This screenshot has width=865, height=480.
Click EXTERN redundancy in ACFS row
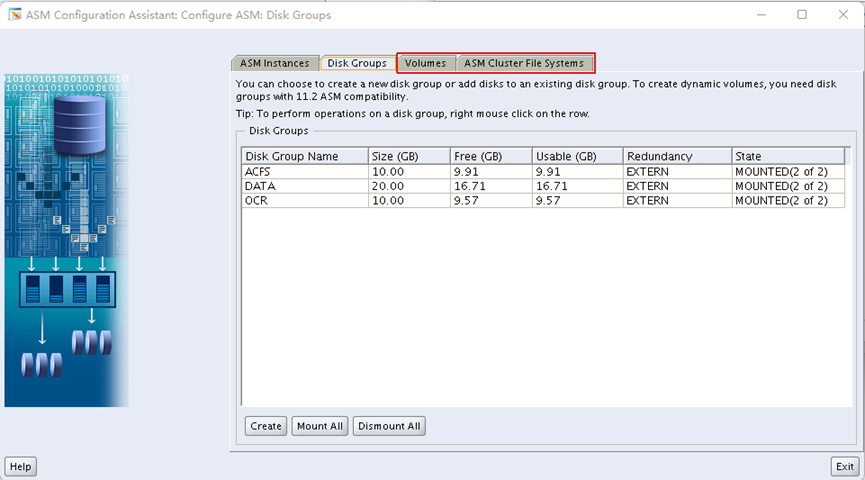coord(647,172)
